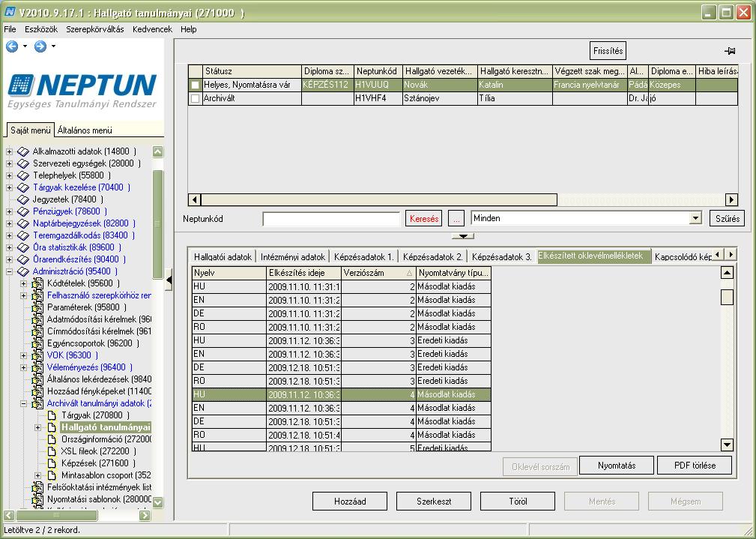Click the VOK folder icon
Screen dimensions: 756x539
point(37,355)
